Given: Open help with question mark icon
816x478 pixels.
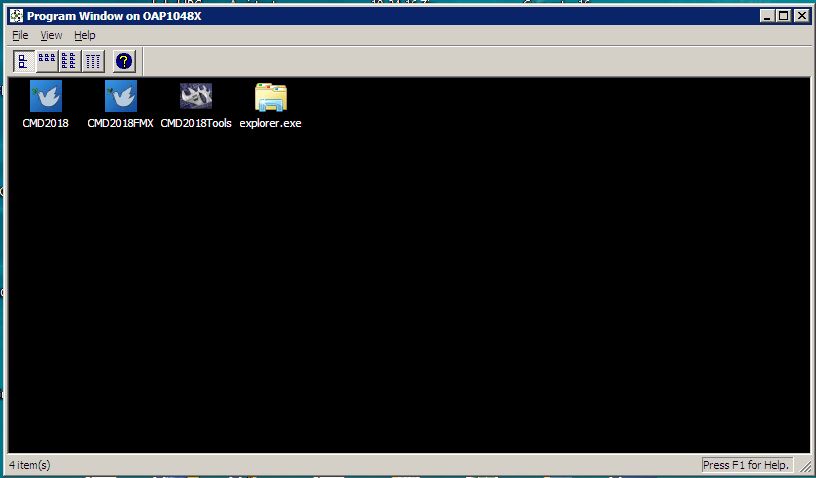Looking at the screenshot, I should pos(124,61).
